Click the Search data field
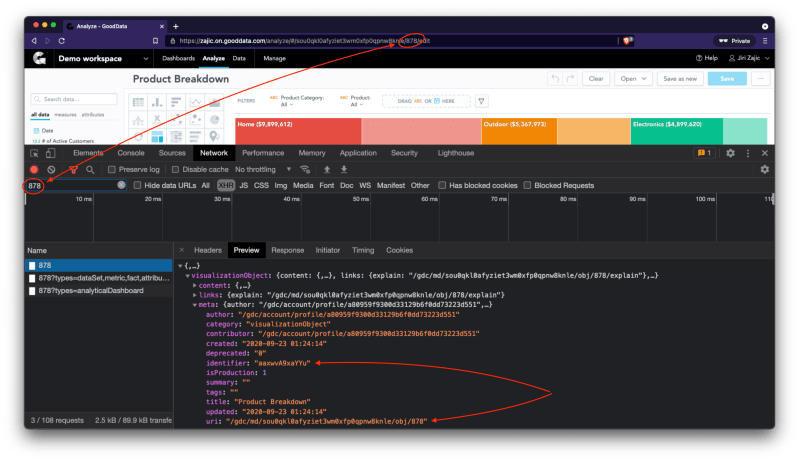 (x=74, y=99)
